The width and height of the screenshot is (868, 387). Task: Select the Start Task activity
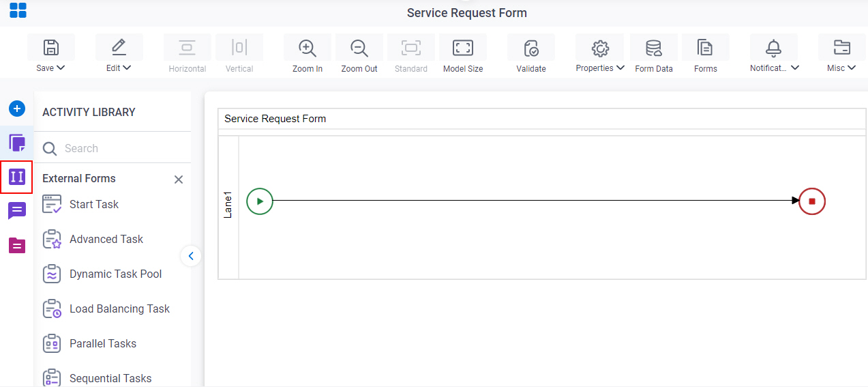click(x=80, y=204)
